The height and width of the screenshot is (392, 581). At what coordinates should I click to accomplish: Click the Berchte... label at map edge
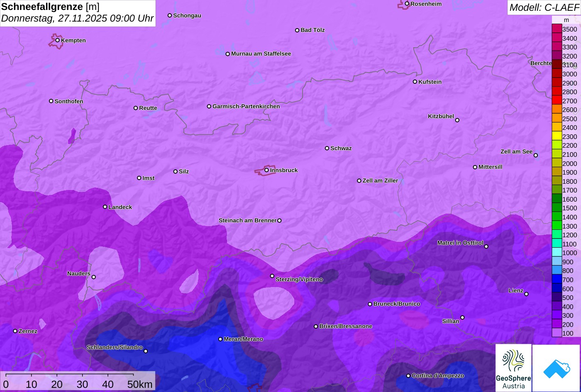pyautogui.click(x=541, y=63)
